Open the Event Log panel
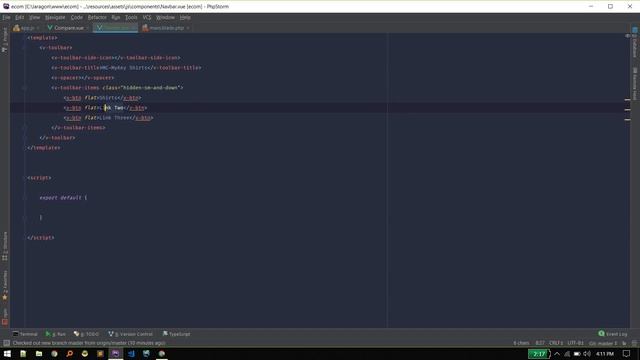Viewport: 640px width, 360px height. click(x=613, y=334)
